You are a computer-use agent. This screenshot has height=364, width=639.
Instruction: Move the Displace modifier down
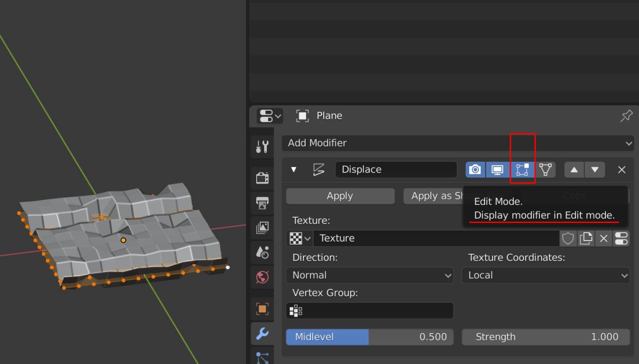[595, 170]
